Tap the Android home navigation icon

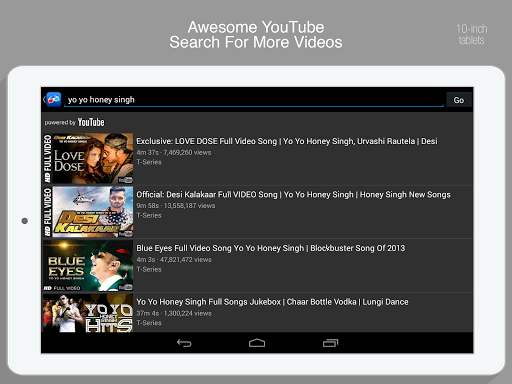(257, 343)
